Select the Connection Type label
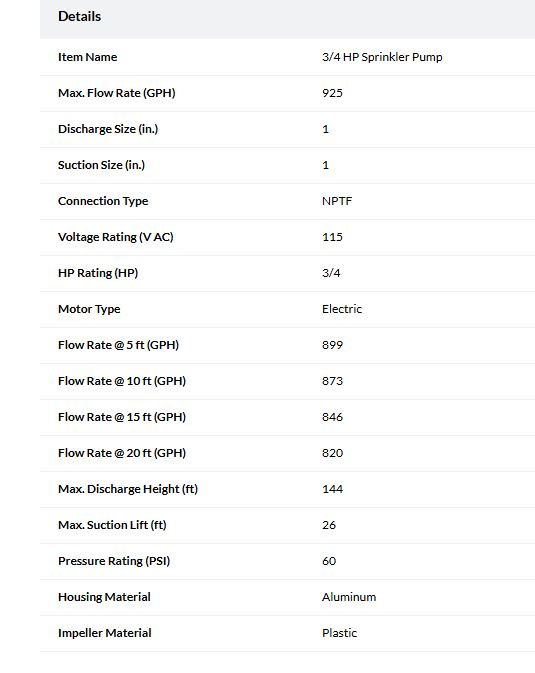535x673 pixels. [x=103, y=201]
